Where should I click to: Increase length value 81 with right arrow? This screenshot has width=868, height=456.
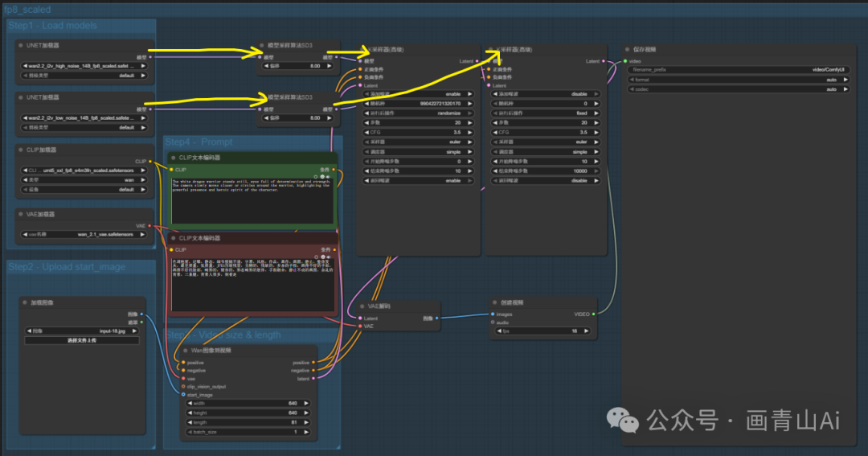coord(306,422)
